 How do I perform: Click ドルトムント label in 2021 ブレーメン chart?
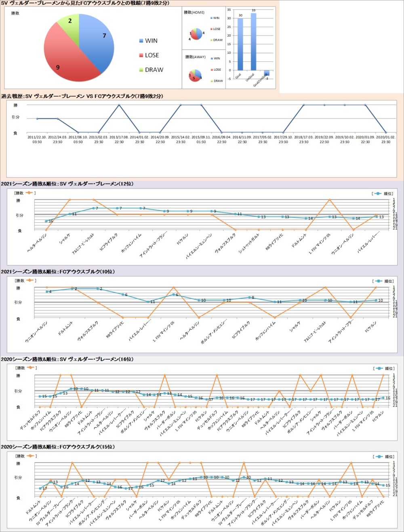coord(299,240)
